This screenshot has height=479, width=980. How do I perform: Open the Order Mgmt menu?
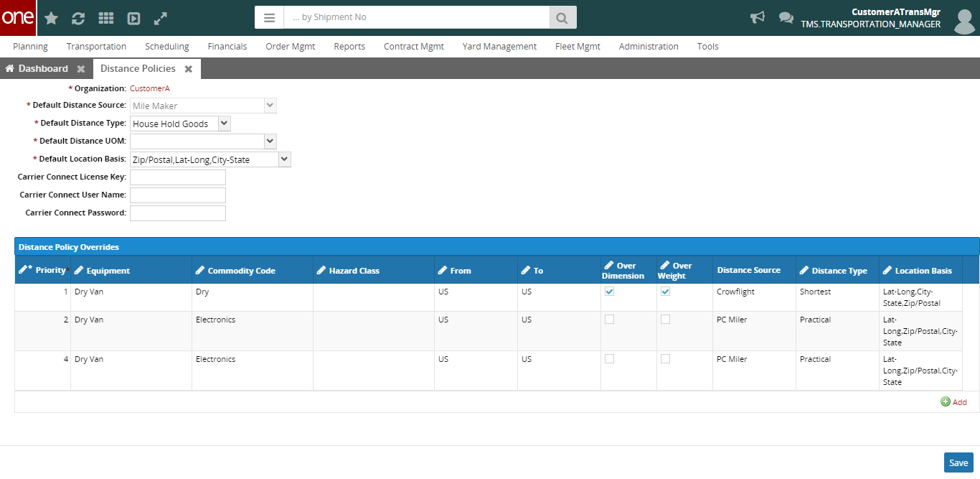pos(290,46)
